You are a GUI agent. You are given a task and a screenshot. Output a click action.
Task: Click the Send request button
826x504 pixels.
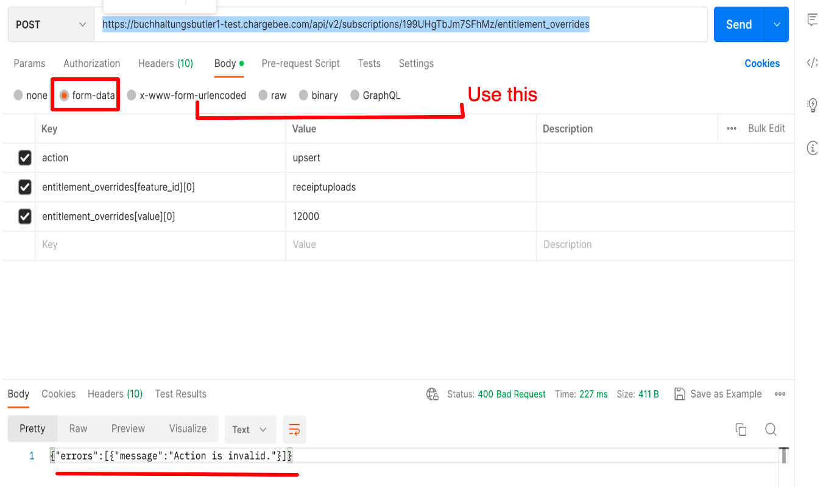tap(738, 24)
